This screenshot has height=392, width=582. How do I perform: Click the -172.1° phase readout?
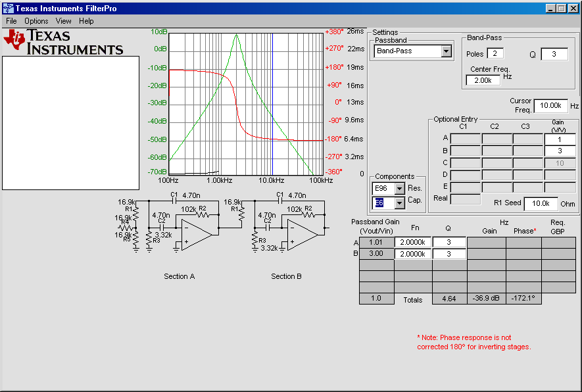click(x=523, y=299)
